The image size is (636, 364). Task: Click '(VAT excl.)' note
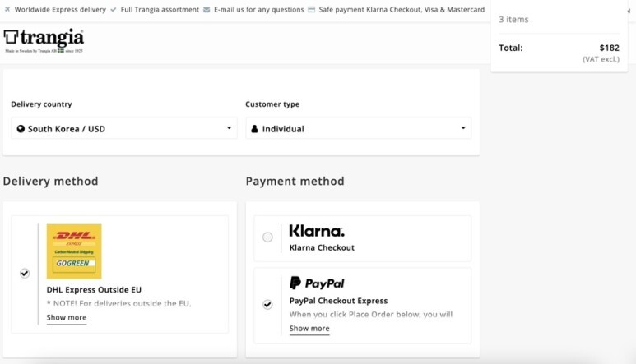(601, 59)
